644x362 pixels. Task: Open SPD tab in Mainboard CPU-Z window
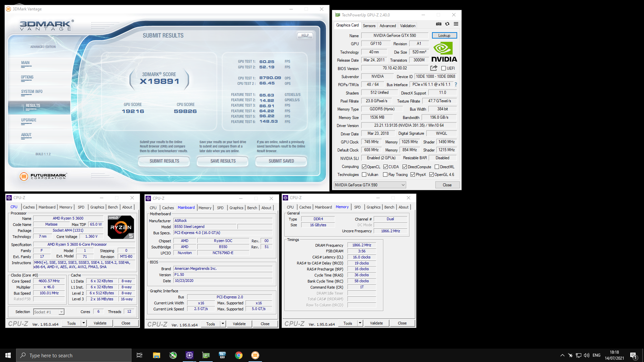(220, 208)
